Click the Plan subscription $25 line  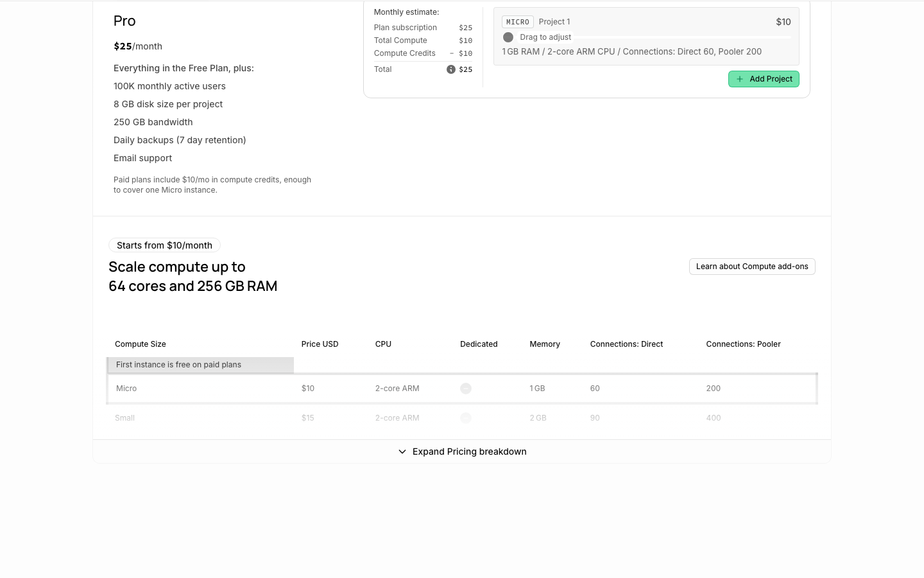click(423, 28)
